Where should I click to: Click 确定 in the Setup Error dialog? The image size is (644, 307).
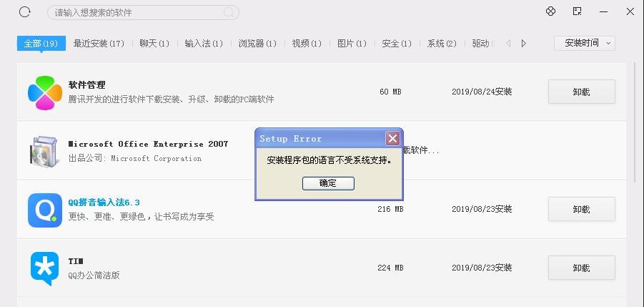[x=328, y=183]
